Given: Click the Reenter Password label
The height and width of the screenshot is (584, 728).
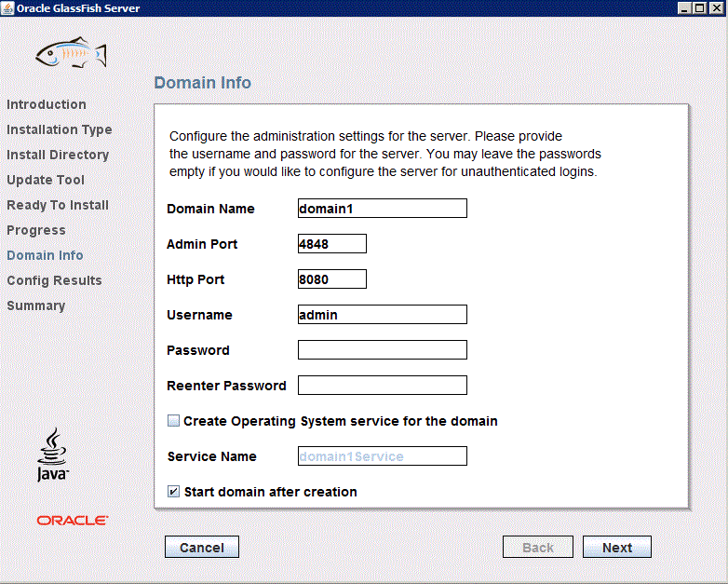Looking at the screenshot, I should coord(226,386).
